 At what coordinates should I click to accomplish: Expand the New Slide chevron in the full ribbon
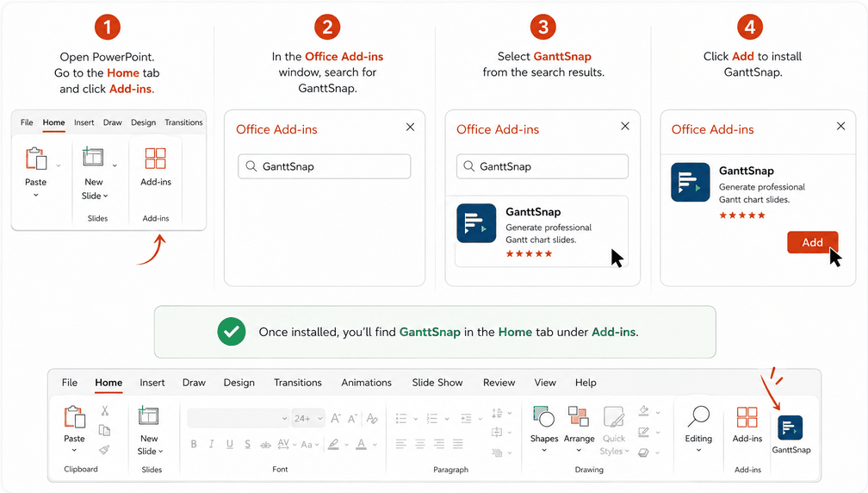point(161,452)
